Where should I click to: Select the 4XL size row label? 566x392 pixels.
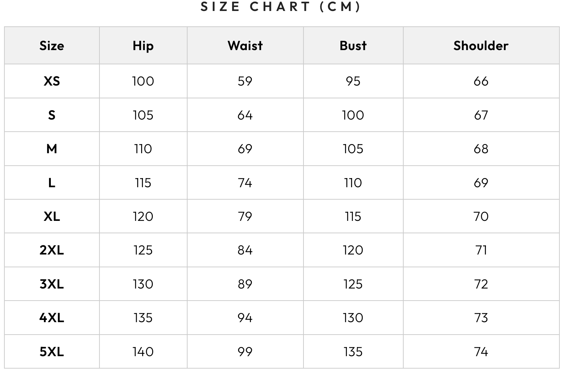click(52, 318)
